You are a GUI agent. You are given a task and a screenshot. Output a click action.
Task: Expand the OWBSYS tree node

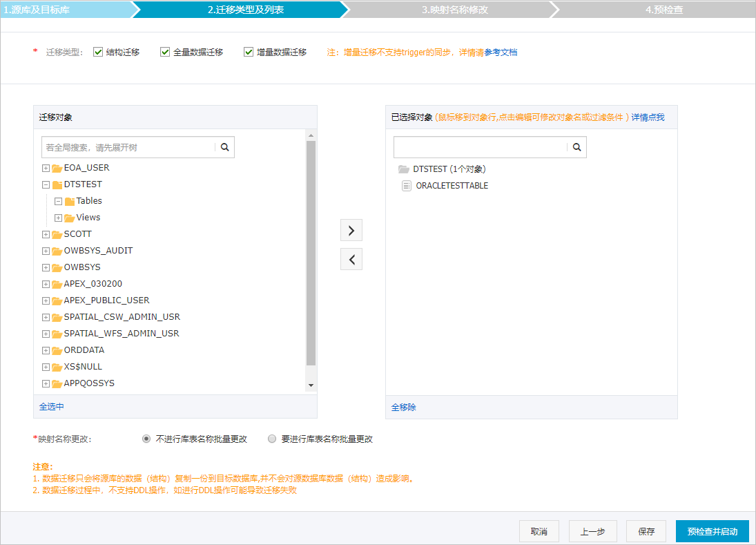point(46,268)
